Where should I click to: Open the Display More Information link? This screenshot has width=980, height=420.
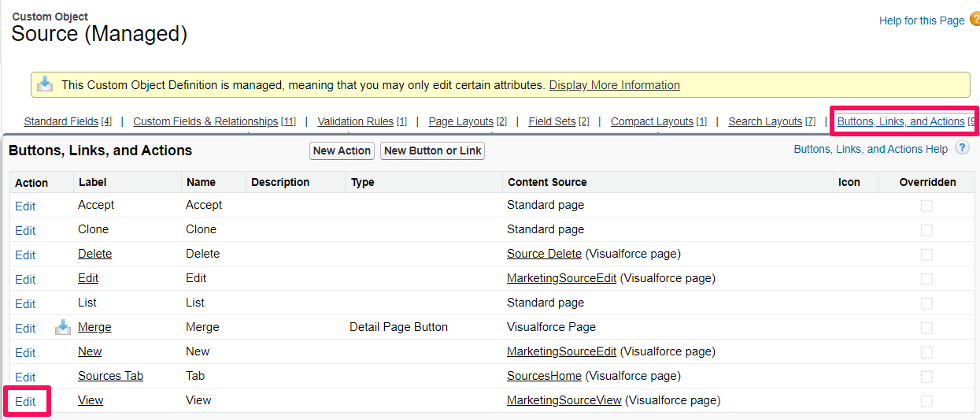(614, 85)
